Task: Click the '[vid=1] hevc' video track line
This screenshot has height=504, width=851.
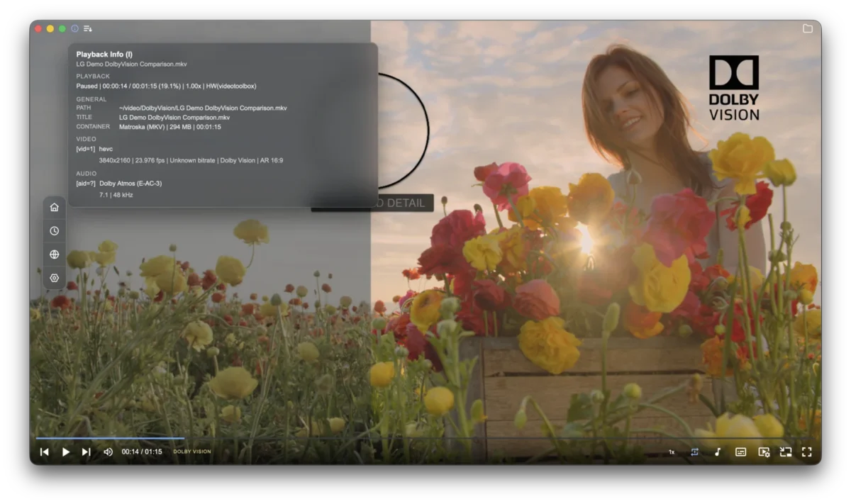Action: [94, 149]
